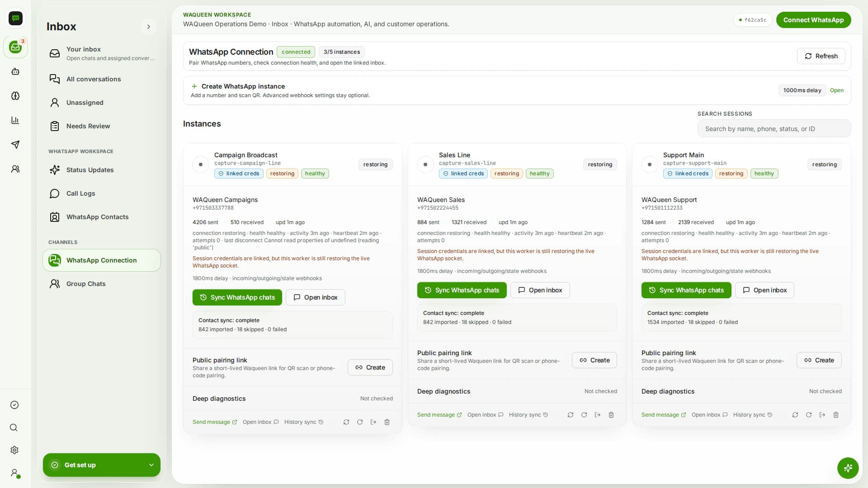
Task: Resync the Sales Line instance icon
Action: pos(571,415)
